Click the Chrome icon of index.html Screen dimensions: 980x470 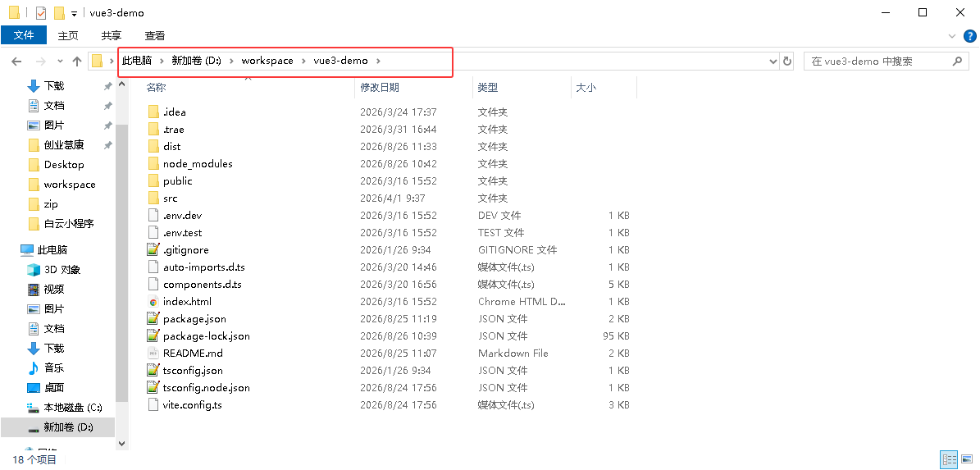(153, 302)
